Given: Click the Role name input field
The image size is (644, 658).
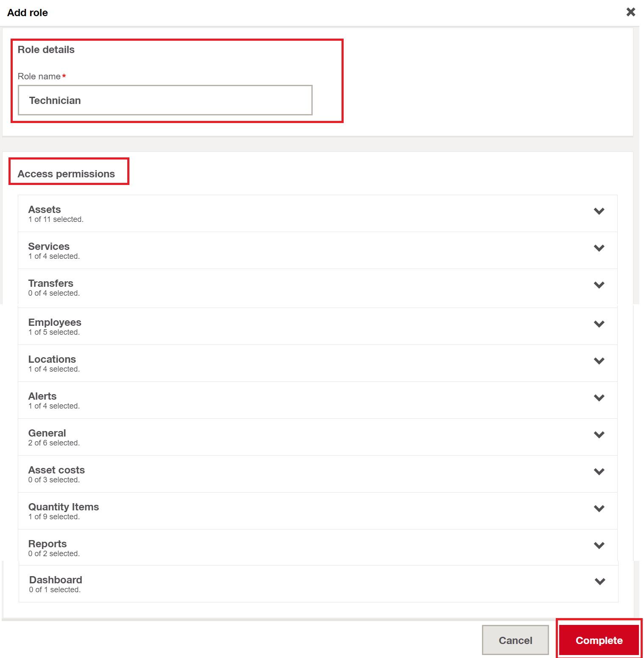Looking at the screenshot, I should click(x=165, y=100).
